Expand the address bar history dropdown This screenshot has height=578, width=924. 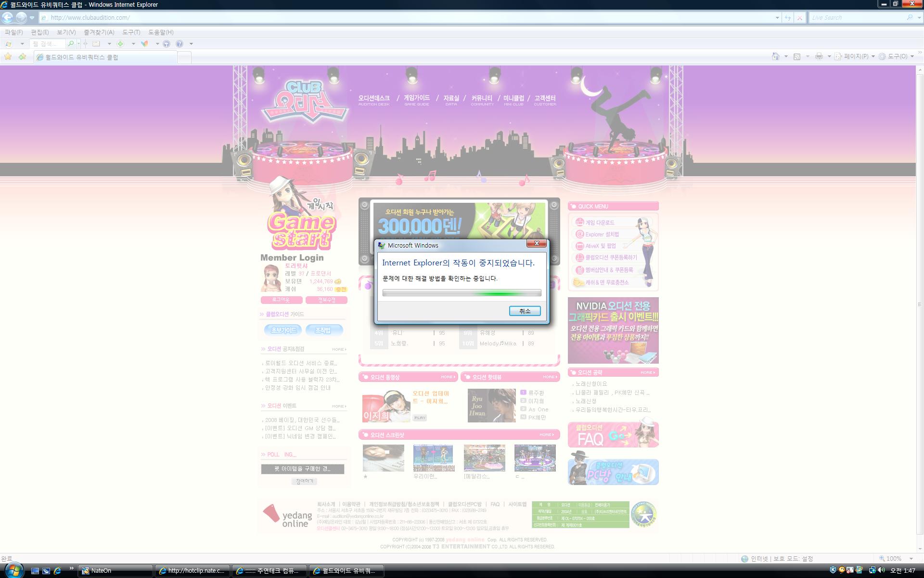(x=777, y=18)
